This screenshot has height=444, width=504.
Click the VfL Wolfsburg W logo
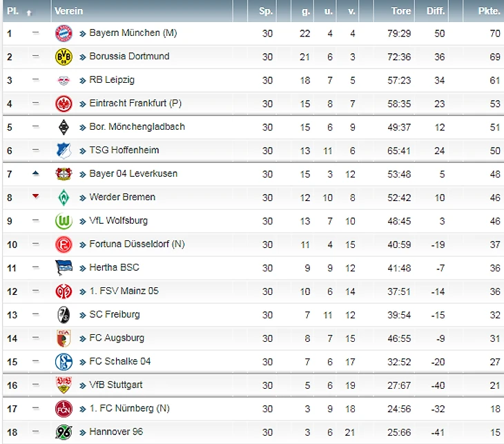tap(64, 221)
